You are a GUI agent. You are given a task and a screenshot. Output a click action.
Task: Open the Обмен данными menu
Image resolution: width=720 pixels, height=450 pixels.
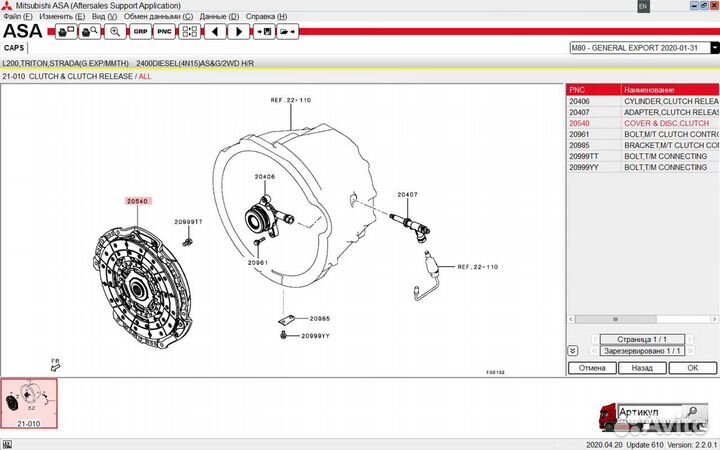coord(155,17)
